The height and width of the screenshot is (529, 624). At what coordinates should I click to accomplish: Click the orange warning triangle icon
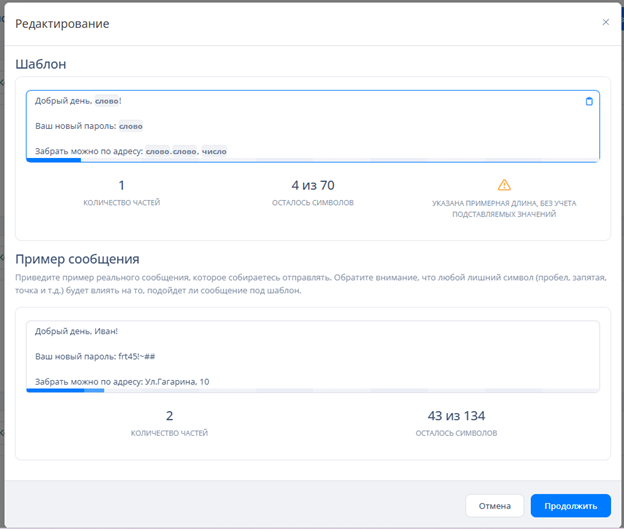coord(504,185)
